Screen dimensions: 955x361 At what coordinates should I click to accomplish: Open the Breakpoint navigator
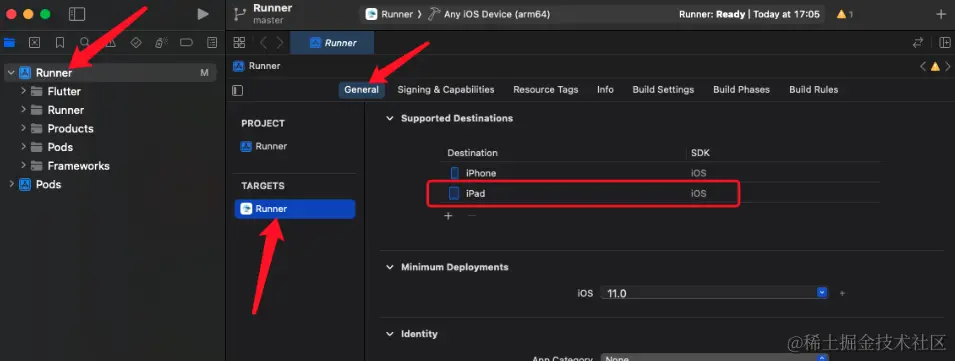tap(186, 43)
